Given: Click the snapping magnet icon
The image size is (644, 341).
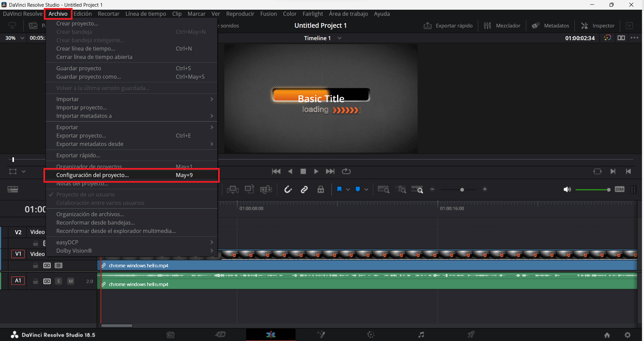Looking at the screenshot, I should click(288, 190).
